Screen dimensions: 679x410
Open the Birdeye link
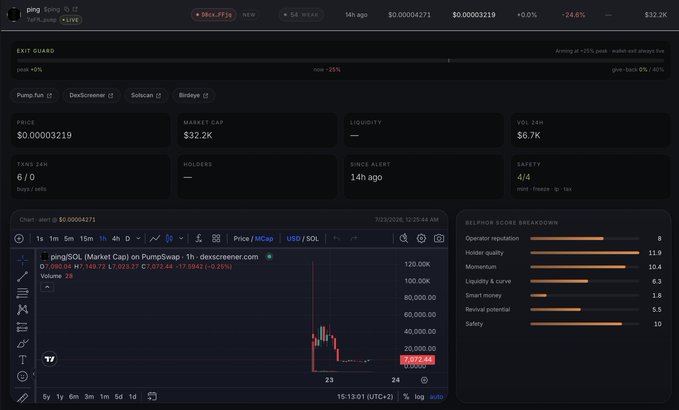coord(193,95)
